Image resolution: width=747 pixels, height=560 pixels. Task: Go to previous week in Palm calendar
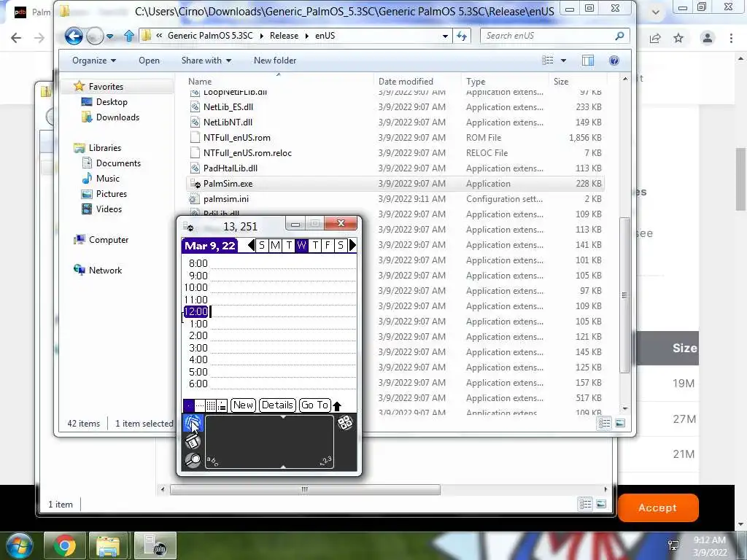pos(251,245)
